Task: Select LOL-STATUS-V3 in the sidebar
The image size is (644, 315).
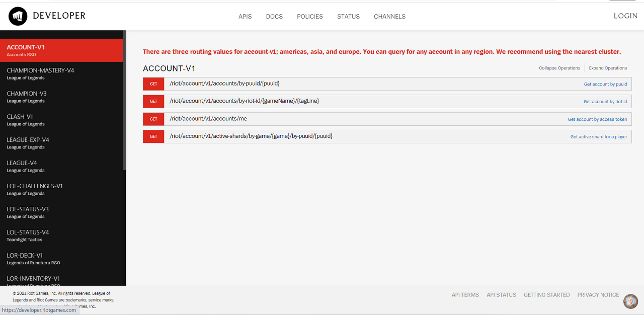Action: point(61,212)
